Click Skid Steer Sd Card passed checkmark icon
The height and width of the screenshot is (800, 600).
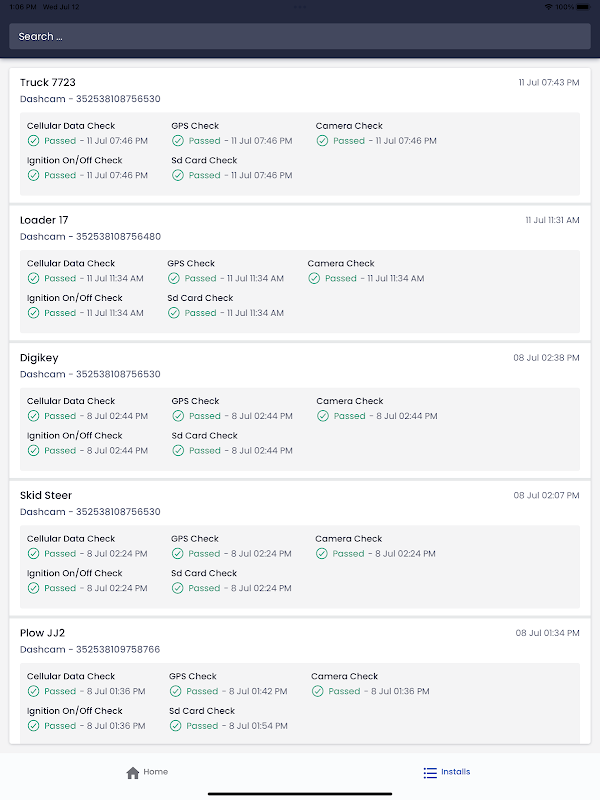click(x=177, y=588)
